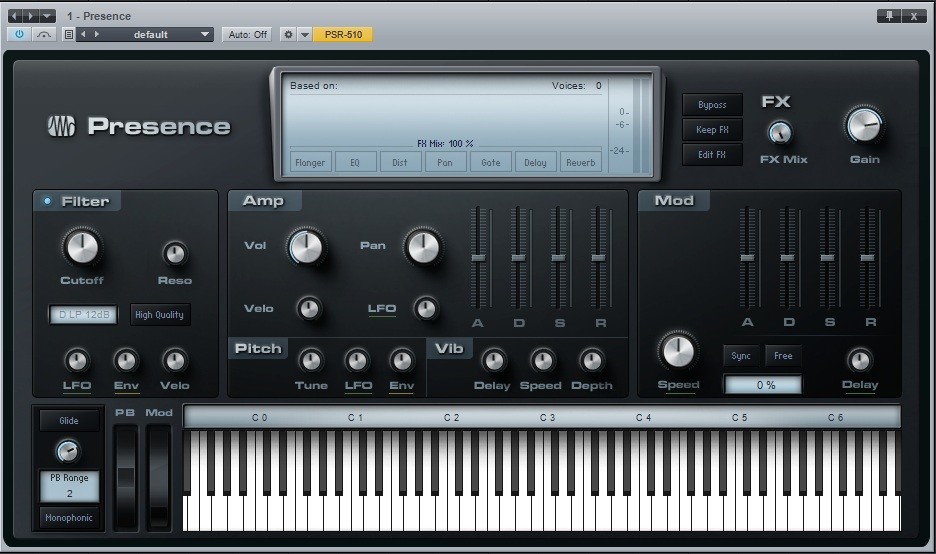Change the 'Auto: Off' automation mode

coord(248,35)
